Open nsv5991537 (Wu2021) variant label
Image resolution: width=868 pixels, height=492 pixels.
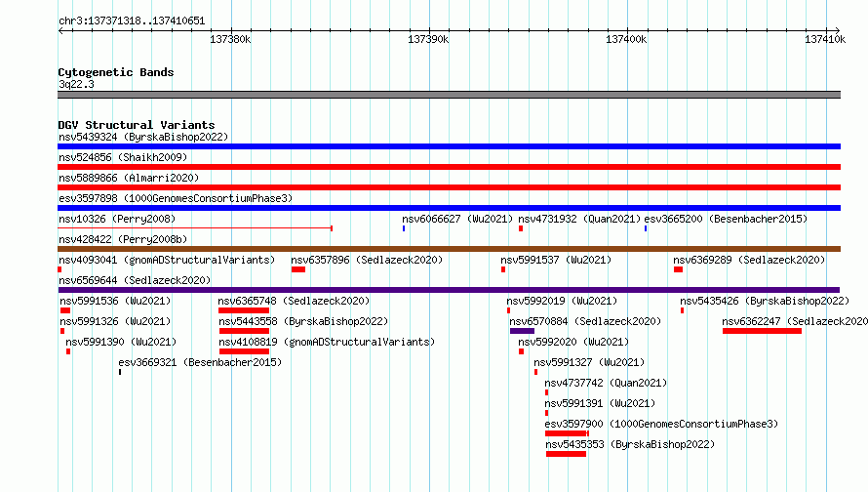(556, 260)
